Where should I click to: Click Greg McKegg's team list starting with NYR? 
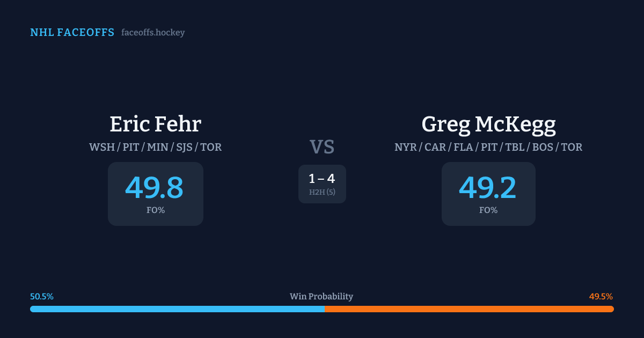click(488, 147)
